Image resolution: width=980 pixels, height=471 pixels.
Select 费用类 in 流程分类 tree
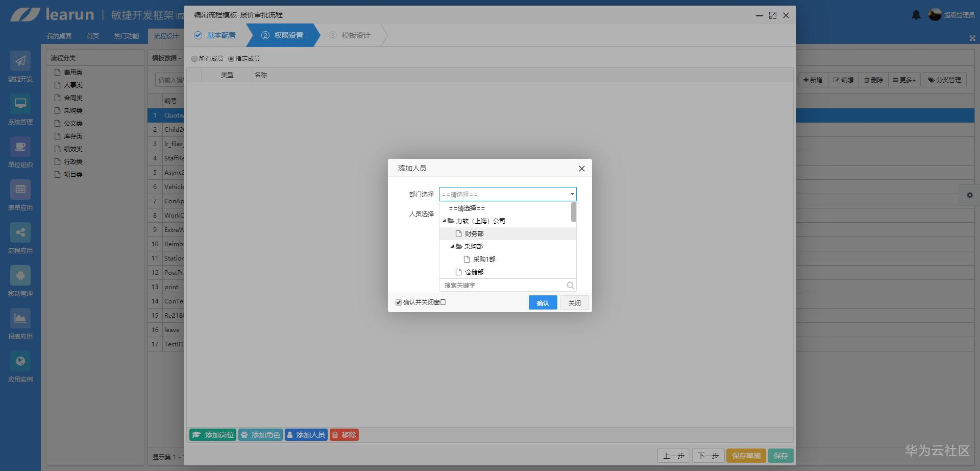[73, 73]
